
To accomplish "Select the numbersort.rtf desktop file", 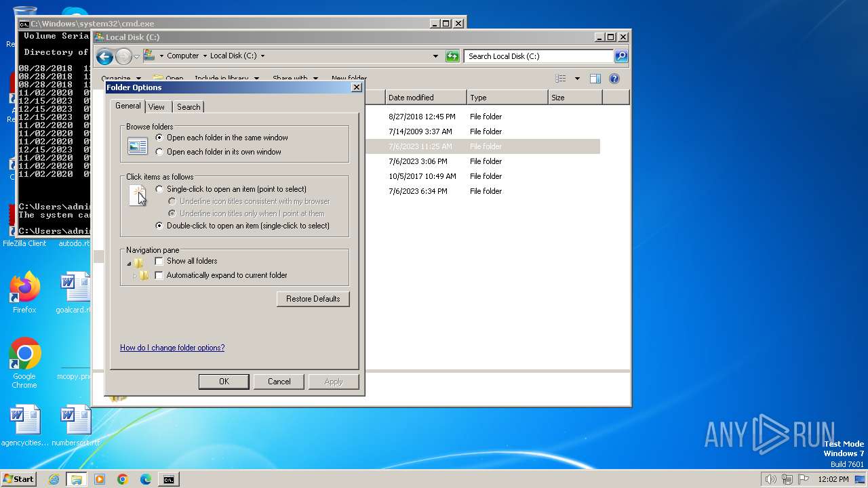I will pyautogui.click(x=75, y=426).
